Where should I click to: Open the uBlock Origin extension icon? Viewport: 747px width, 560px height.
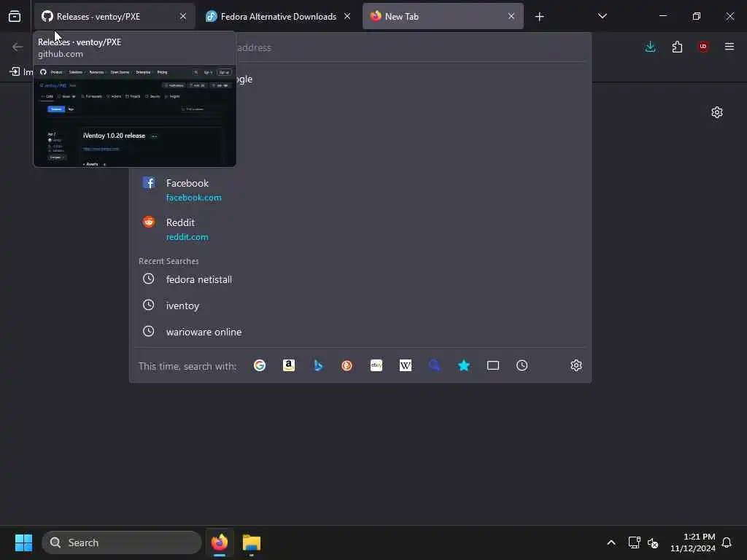point(703,47)
